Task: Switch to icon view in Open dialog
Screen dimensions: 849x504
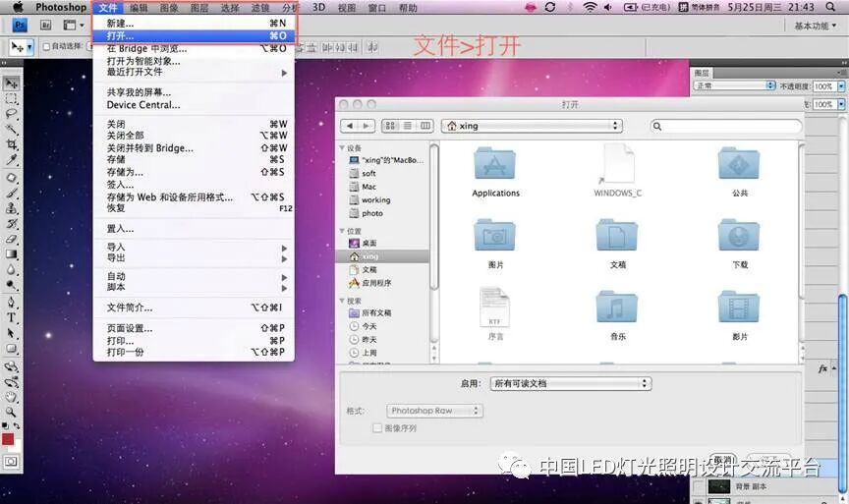Action: pyautogui.click(x=390, y=126)
